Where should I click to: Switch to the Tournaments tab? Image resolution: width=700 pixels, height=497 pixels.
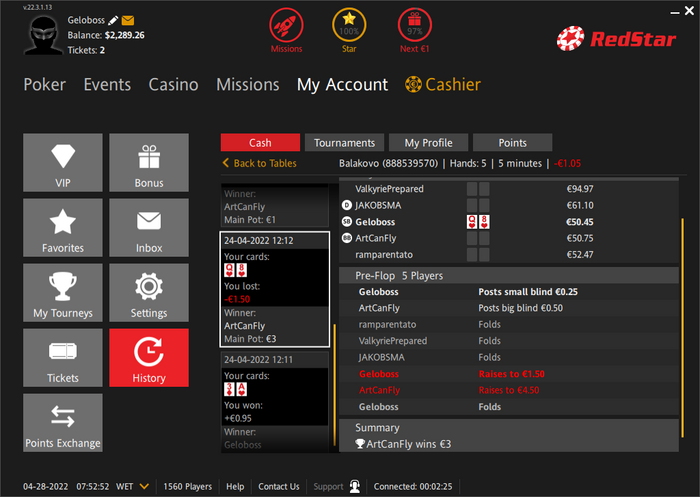(344, 142)
